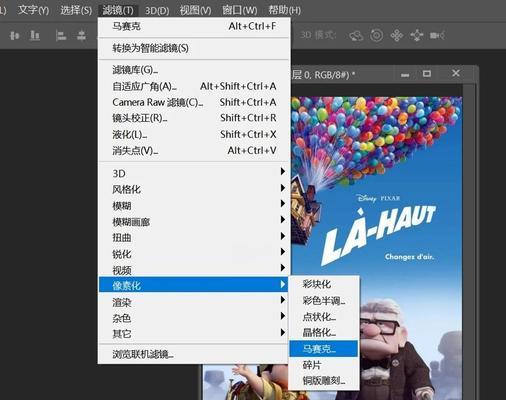The height and width of the screenshot is (400, 506).
Task: Click the 滤镜(T) menu in the menu bar
Action: (x=118, y=10)
